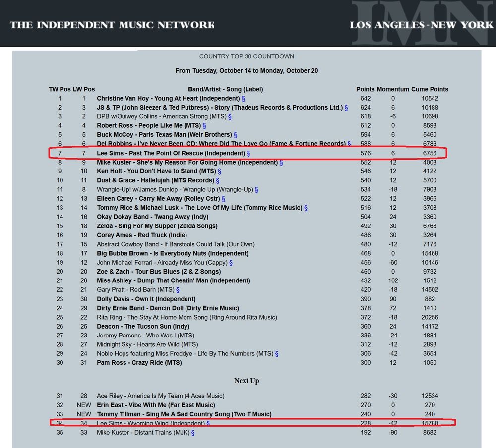Click momentum value 102 for Miss Ashley
Viewport: 496px width, 448px height.
(393, 281)
